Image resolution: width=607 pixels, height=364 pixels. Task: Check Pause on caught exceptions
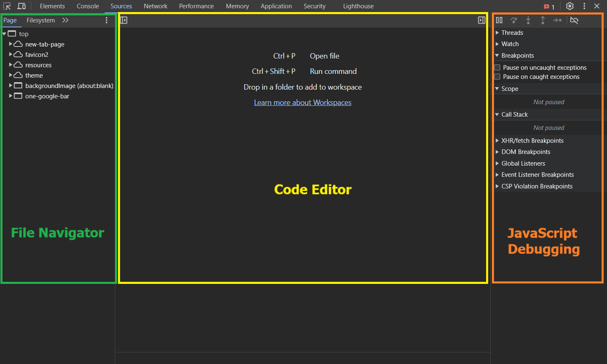(x=497, y=77)
